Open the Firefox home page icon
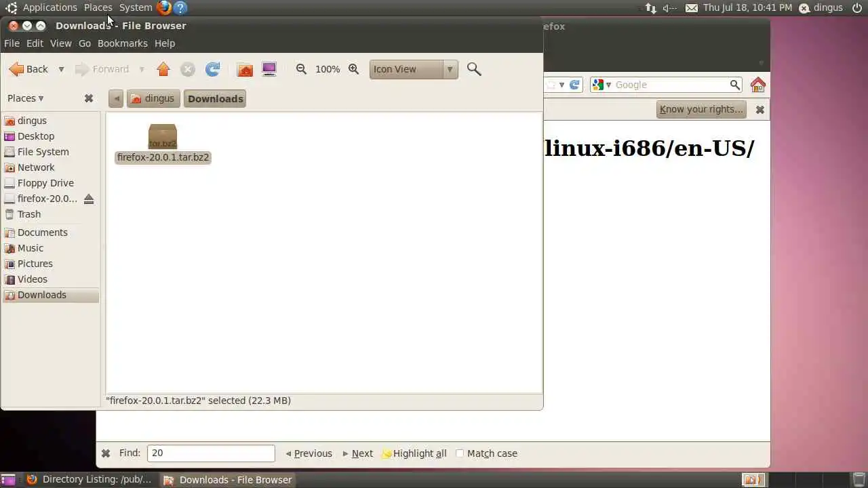868x488 pixels. [758, 85]
